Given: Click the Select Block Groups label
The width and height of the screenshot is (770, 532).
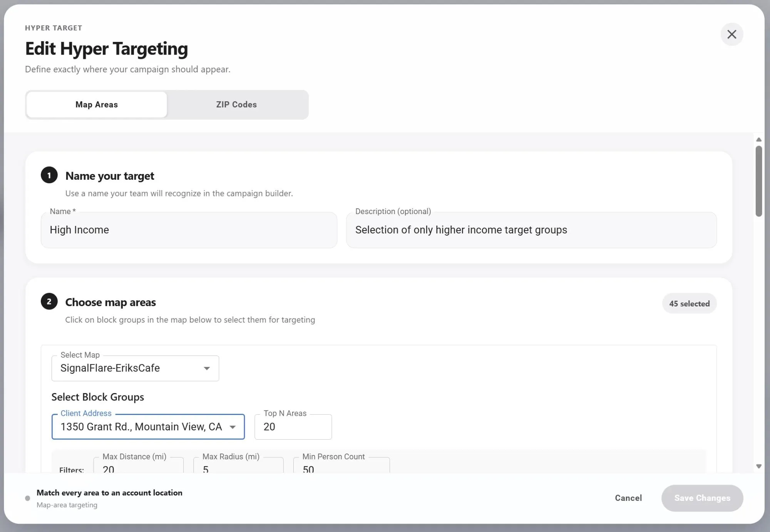Looking at the screenshot, I should pos(98,397).
